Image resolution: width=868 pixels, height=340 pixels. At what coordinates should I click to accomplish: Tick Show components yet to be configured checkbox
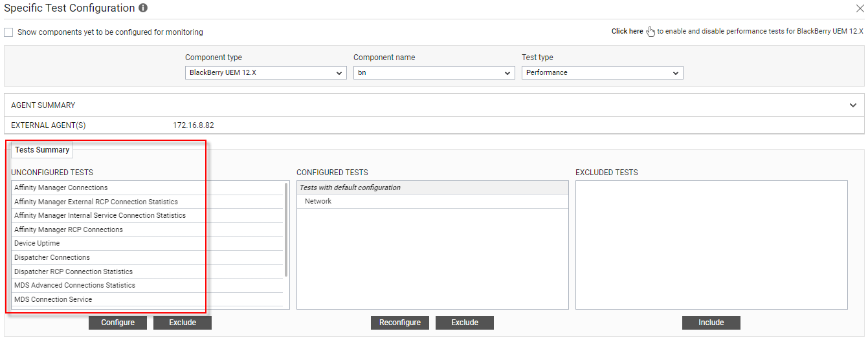[x=8, y=32]
